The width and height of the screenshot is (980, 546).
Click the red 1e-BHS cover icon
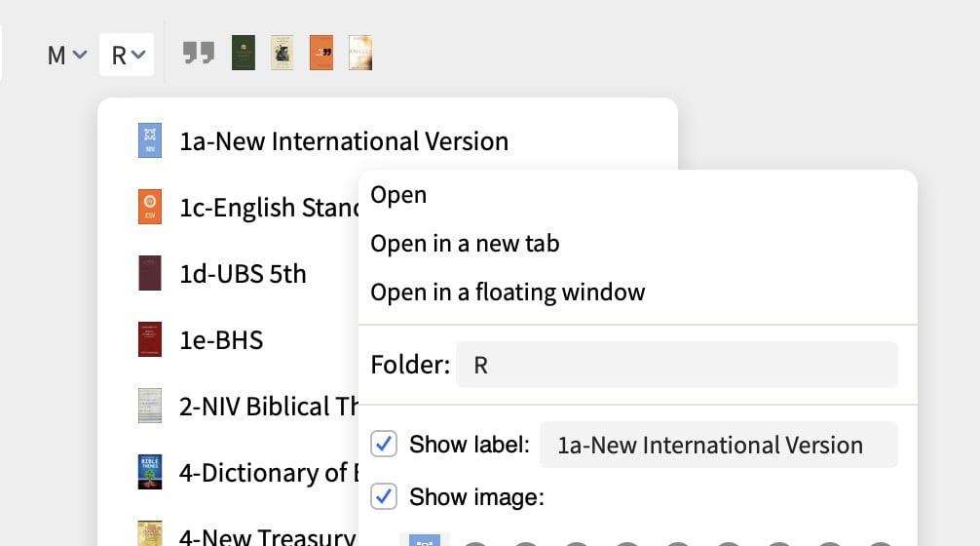(150, 339)
